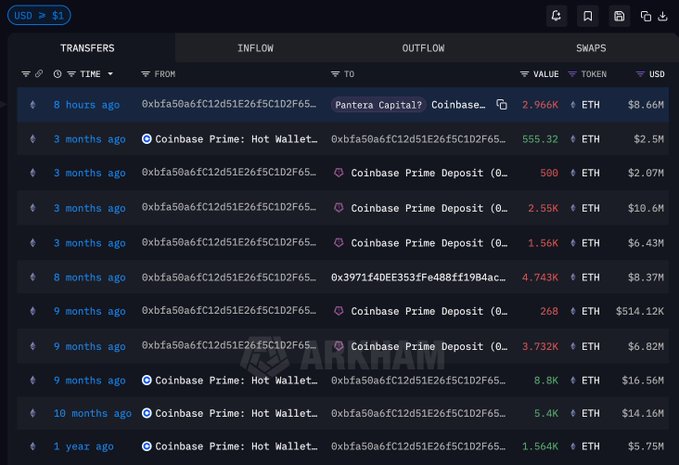Click the Pantera Capital? entity label
This screenshot has width=679, height=465.
point(379,104)
